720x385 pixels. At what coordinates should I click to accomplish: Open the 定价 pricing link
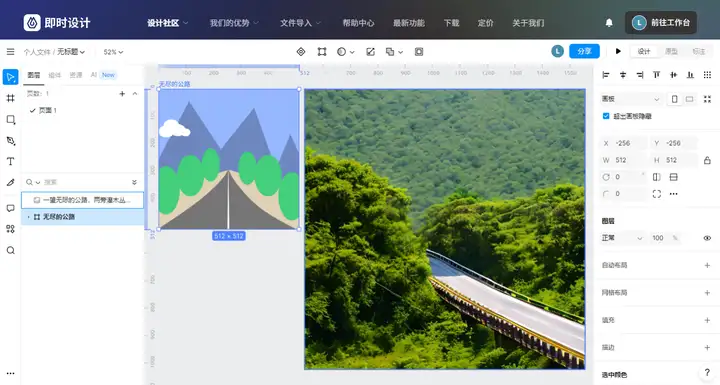(x=485, y=23)
